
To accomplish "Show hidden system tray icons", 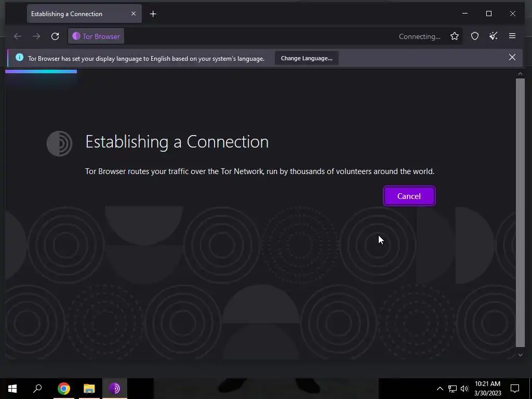I will (440, 389).
